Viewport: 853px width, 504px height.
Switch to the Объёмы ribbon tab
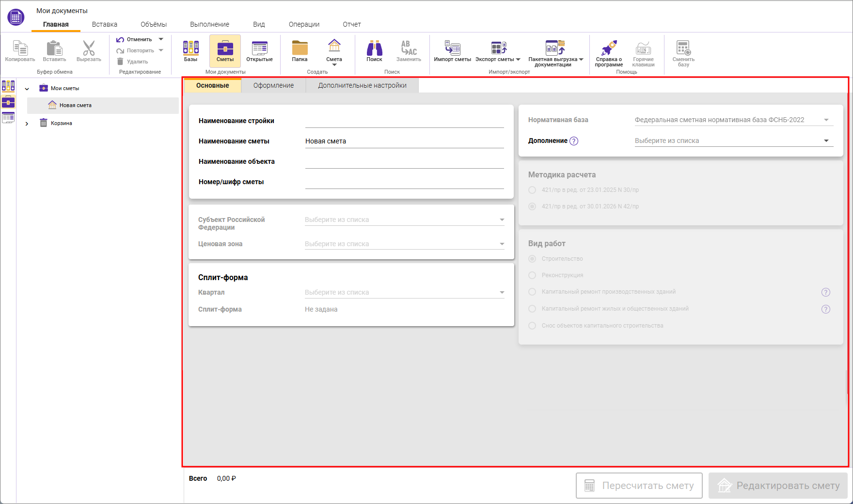point(154,24)
